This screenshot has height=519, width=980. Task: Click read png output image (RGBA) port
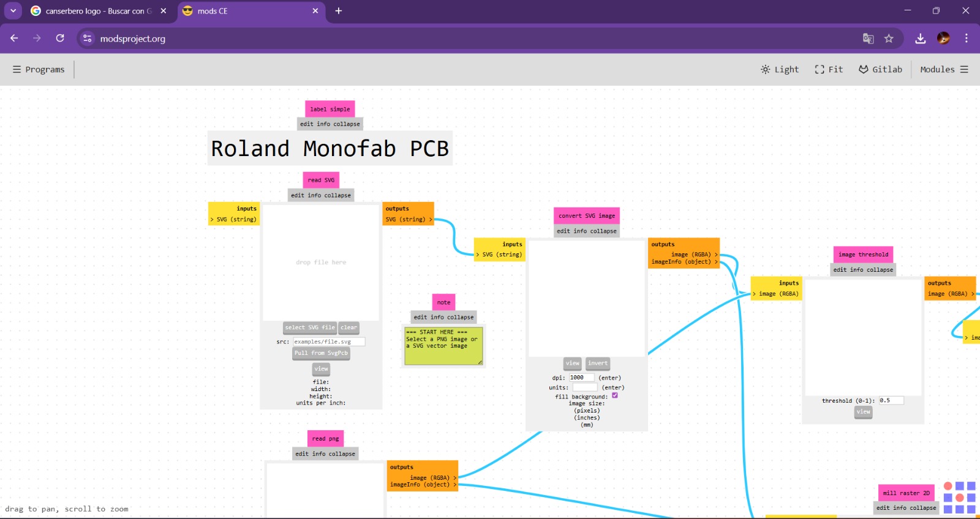click(432, 478)
